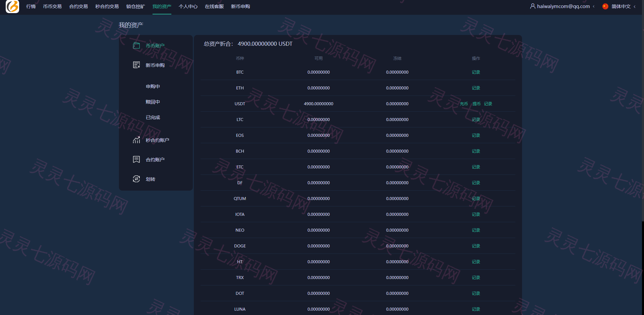The width and height of the screenshot is (644, 315).
Task: View 记录 for the DOGE row
Action: 476,246
